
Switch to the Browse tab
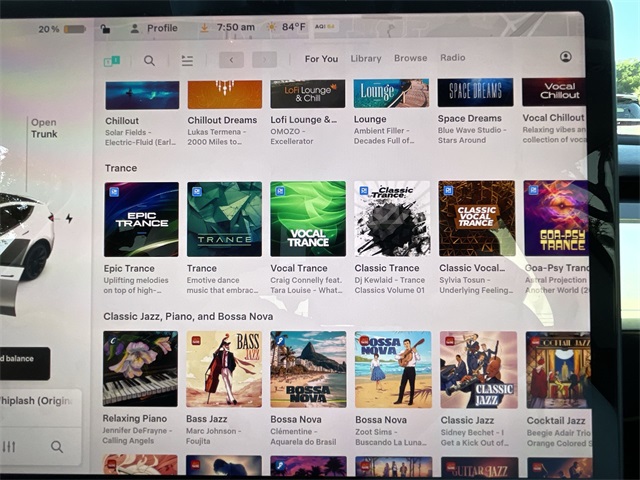click(x=411, y=58)
